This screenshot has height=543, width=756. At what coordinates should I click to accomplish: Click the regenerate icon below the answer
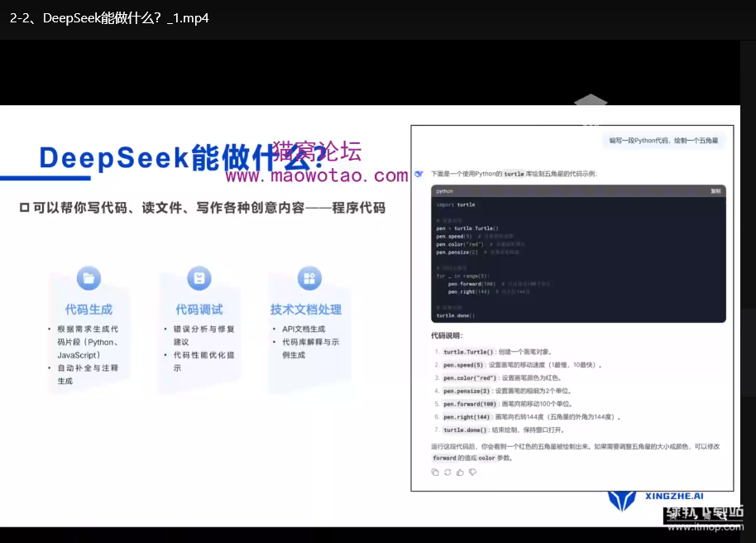tap(447, 472)
